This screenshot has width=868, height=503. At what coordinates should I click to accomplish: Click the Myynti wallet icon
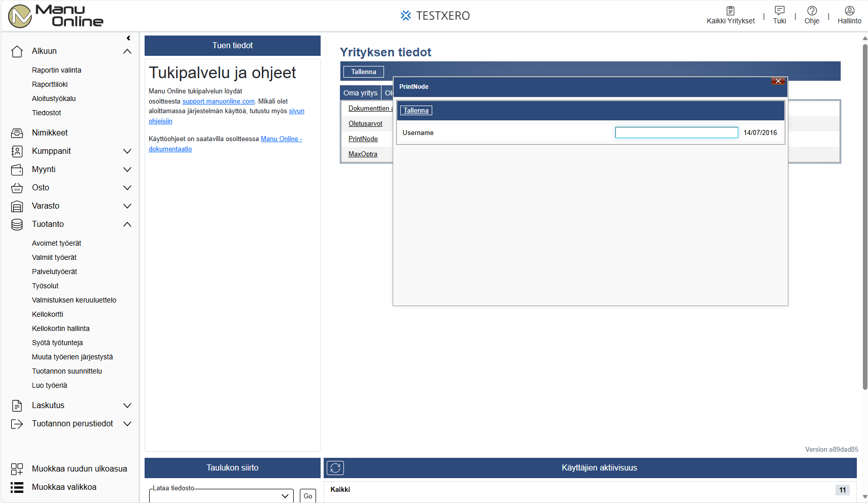17,170
